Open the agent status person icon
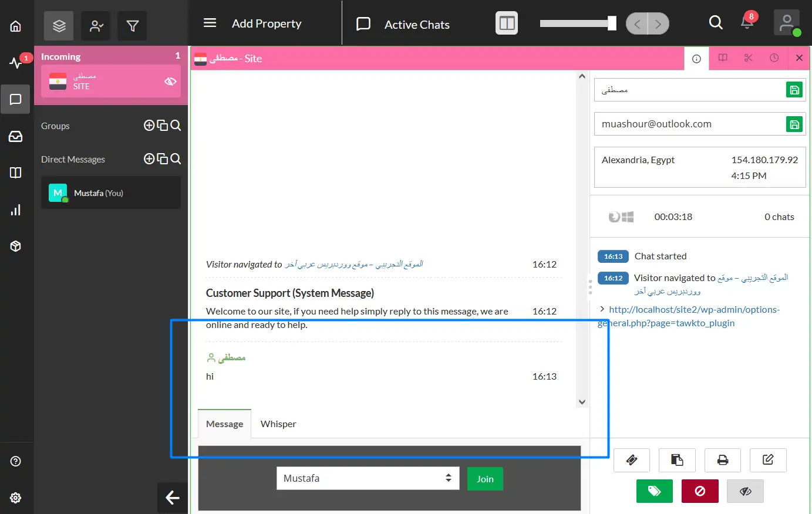The height and width of the screenshot is (514, 812). [x=96, y=26]
